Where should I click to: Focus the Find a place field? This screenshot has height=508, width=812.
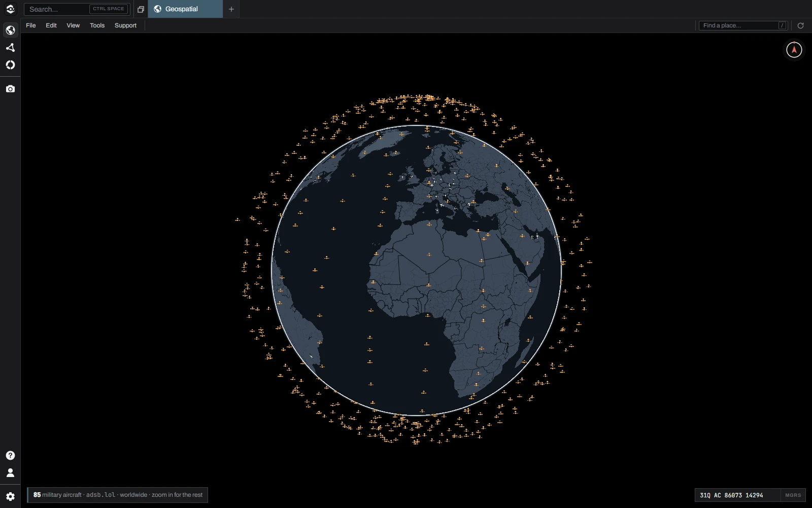click(x=743, y=25)
